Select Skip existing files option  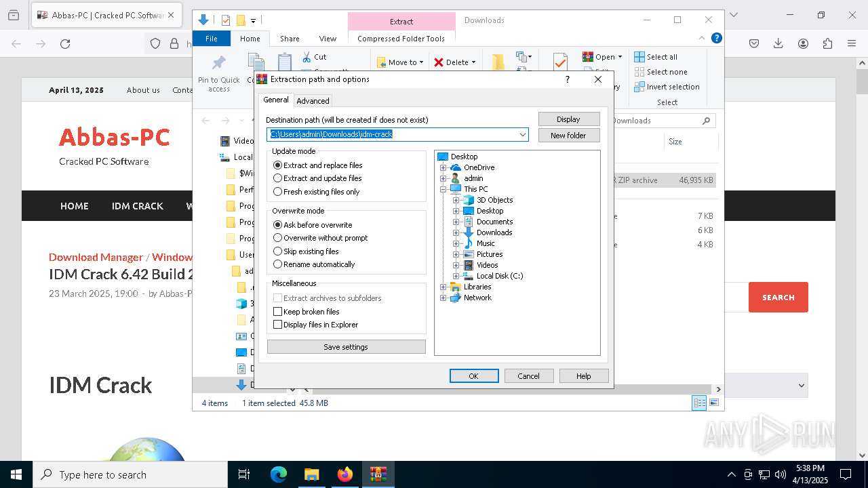pyautogui.click(x=306, y=251)
